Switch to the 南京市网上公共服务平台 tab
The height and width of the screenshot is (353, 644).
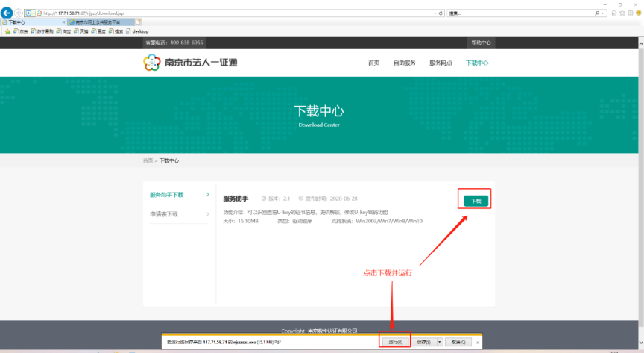[97, 22]
